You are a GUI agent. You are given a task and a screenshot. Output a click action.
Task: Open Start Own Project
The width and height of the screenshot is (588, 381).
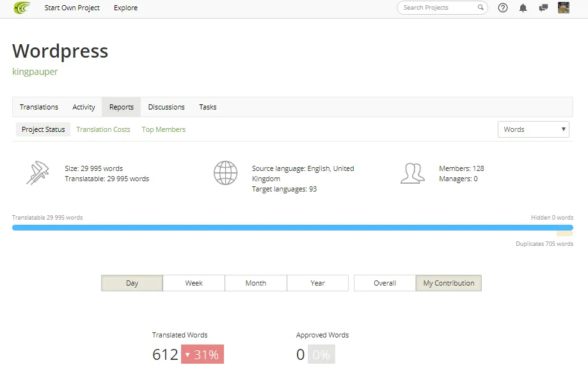(x=72, y=8)
